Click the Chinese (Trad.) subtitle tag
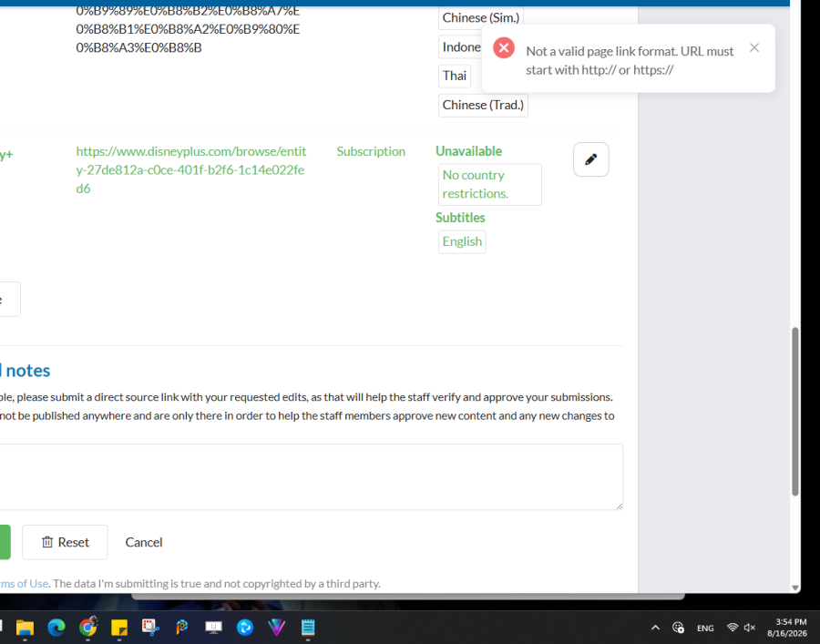The image size is (820, 644). tap(483, 105)
